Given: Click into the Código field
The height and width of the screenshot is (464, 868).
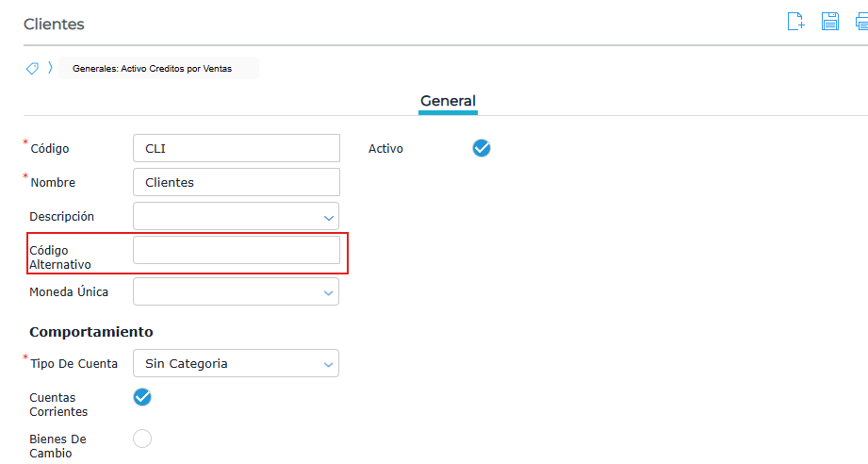Looking at the screenshot, I should tap(237, 148).
